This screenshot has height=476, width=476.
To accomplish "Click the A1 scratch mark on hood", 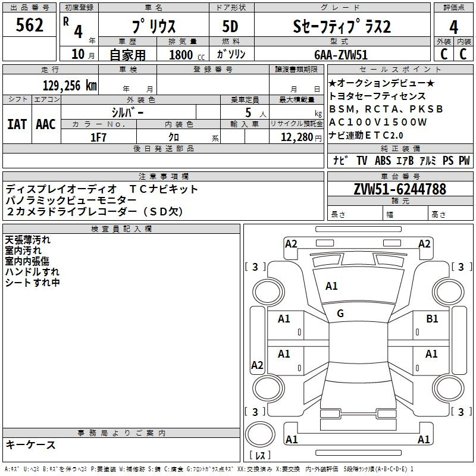I will [x=331, y=286].
